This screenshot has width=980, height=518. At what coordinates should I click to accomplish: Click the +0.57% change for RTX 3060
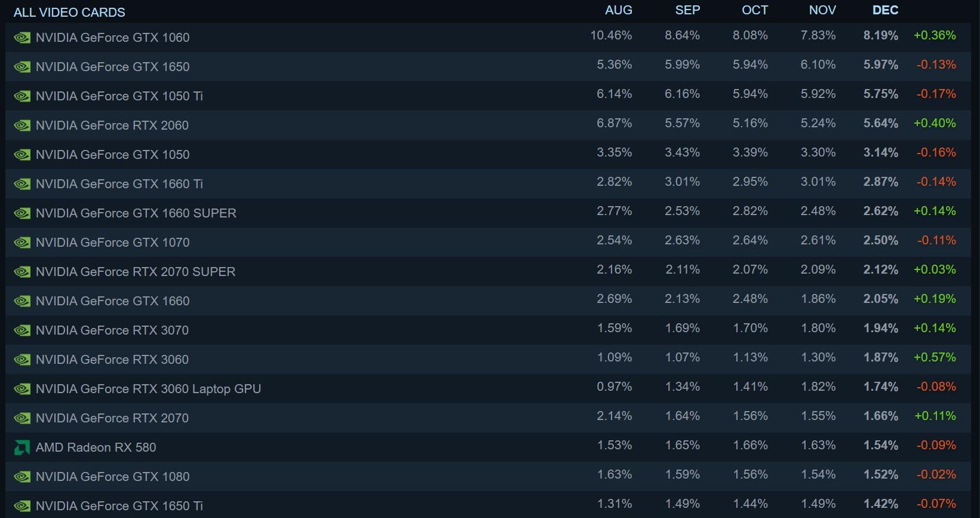tap(935, 357)
